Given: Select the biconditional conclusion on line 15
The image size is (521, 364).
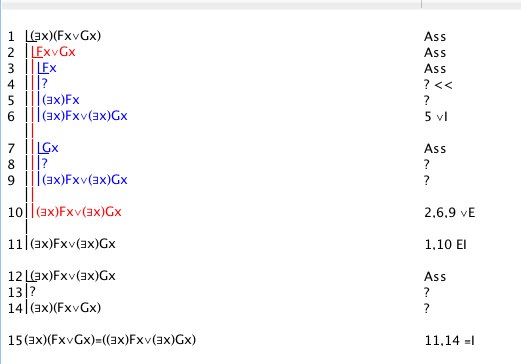Looking at the screenshot, I should tap(110, 340).
